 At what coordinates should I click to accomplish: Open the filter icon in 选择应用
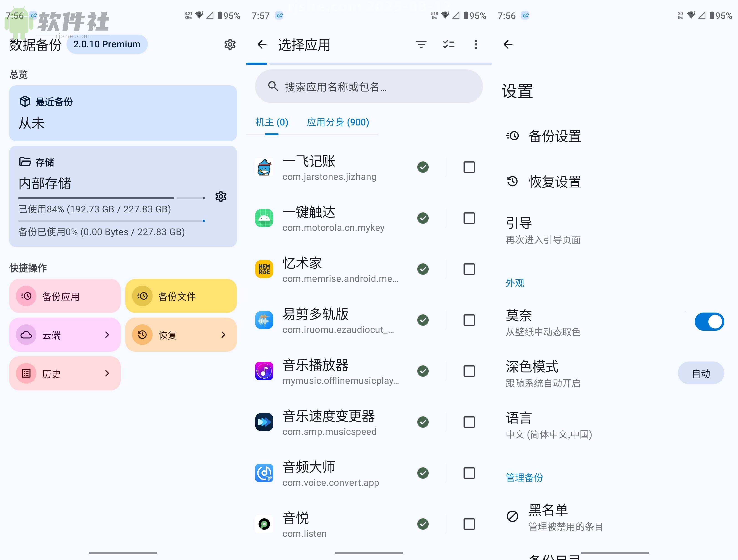point(421,44)
